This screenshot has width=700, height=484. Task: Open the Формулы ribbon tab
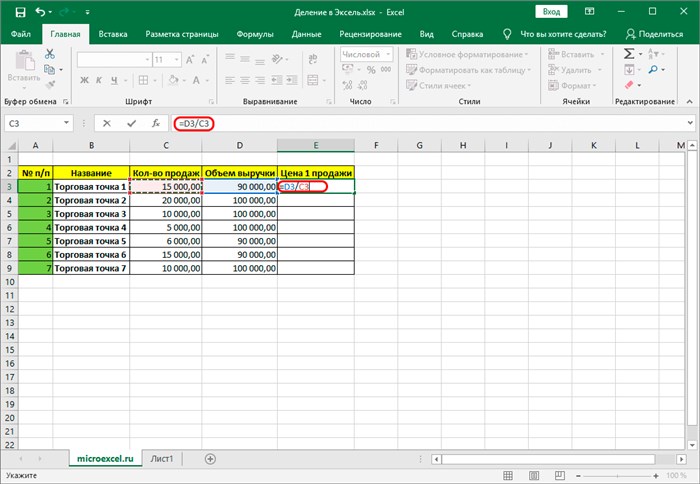click(255, 34)
